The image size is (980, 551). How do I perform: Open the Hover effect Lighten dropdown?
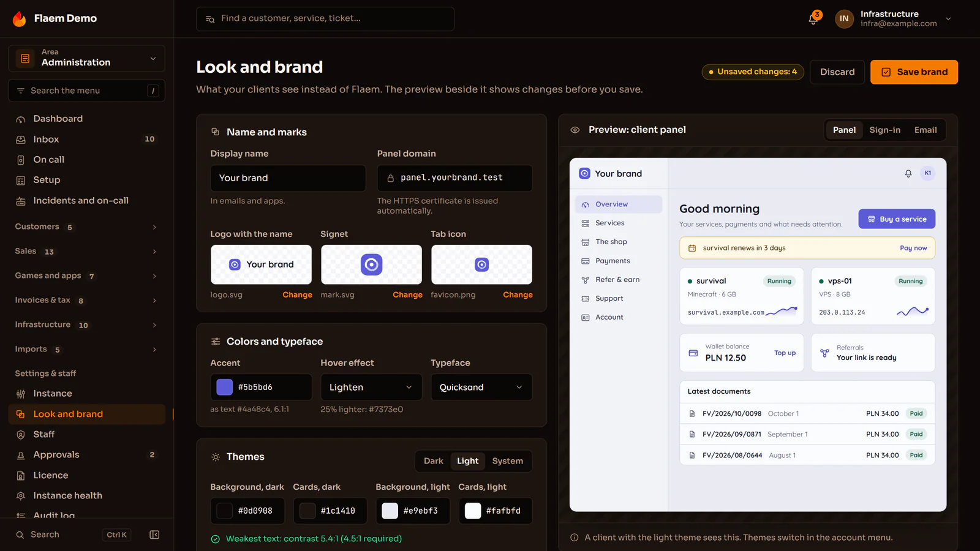pos(371,388)
